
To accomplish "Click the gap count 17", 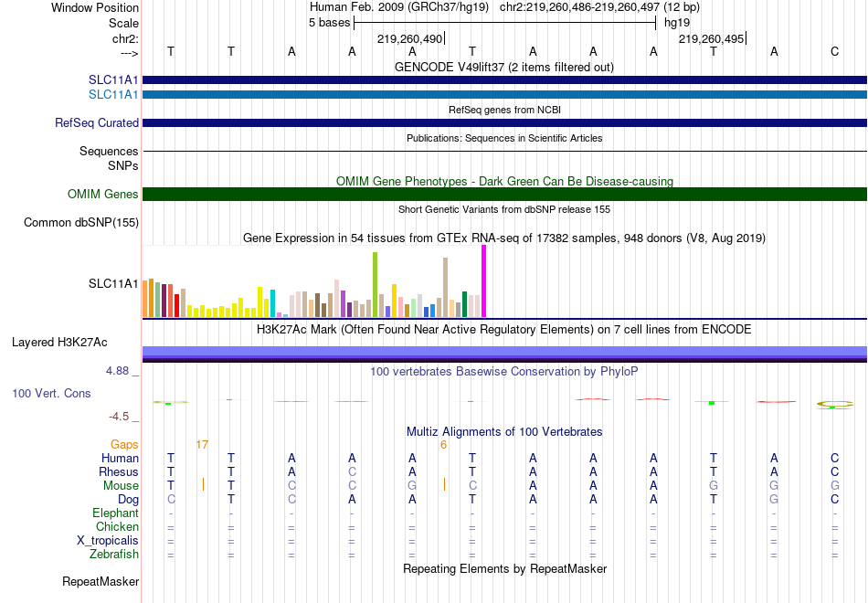I will 202,445.
